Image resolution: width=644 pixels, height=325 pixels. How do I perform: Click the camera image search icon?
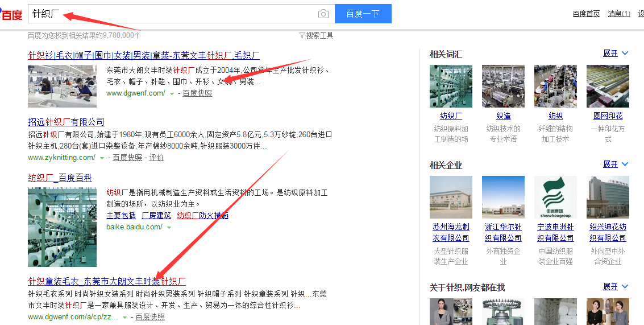(323, 14)
